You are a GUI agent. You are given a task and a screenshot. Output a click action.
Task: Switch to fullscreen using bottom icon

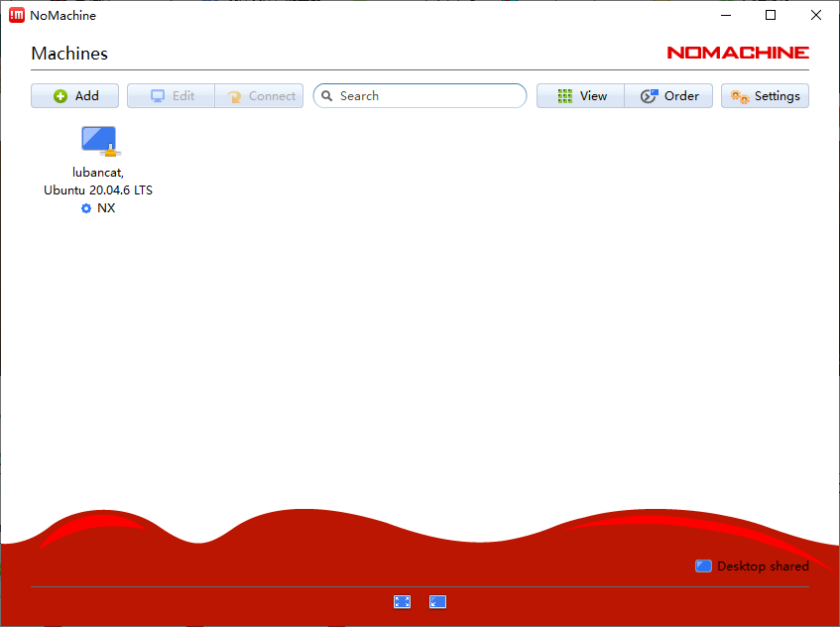coord(402,602)
